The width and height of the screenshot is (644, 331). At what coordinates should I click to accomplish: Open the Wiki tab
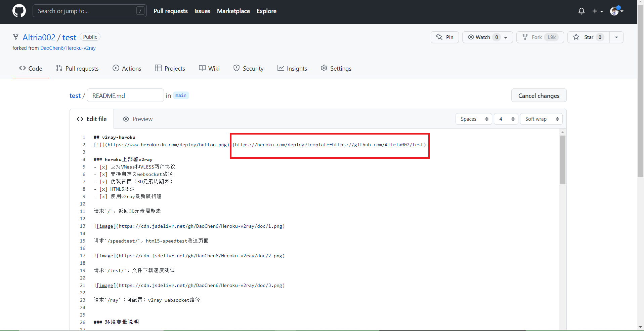[x=209, y=69]
